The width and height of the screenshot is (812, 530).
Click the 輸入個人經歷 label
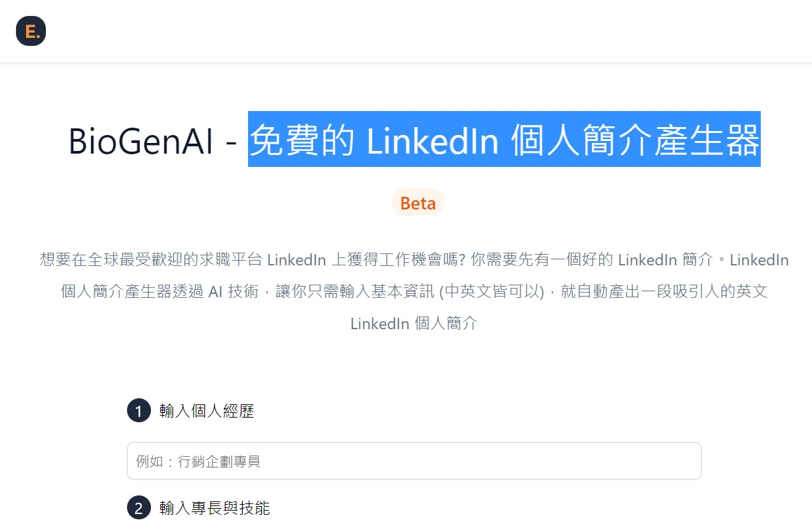(x=206, y=411)
